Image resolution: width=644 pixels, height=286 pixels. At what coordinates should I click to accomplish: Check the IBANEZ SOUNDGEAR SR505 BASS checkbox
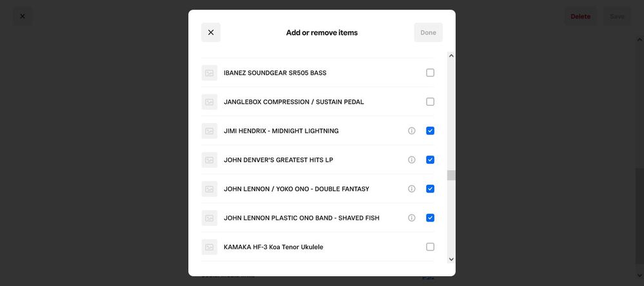[x=430, y=73]
